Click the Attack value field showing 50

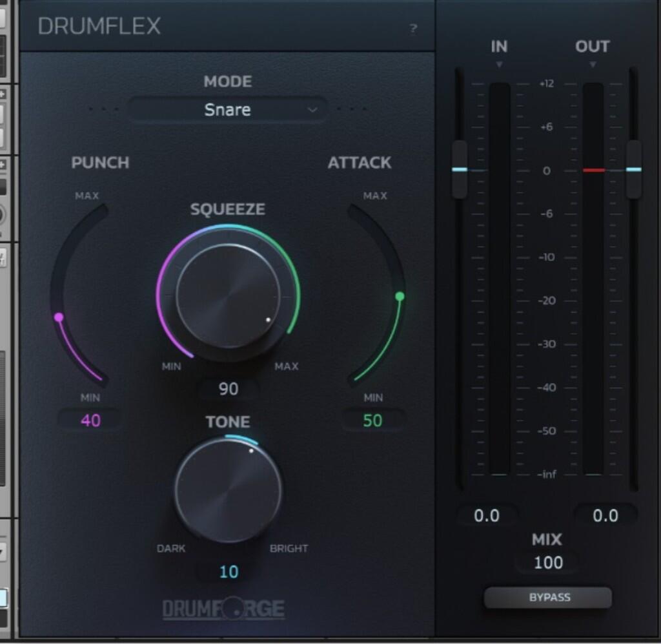(x=372, y=421)
